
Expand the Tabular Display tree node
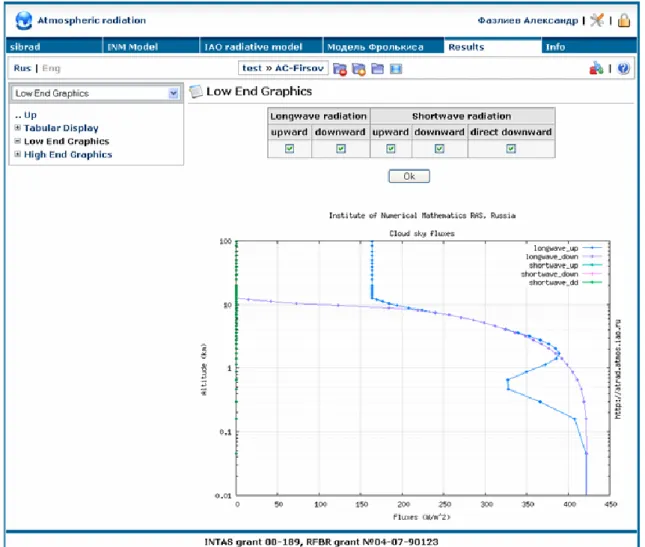click(x=18, y=128)
